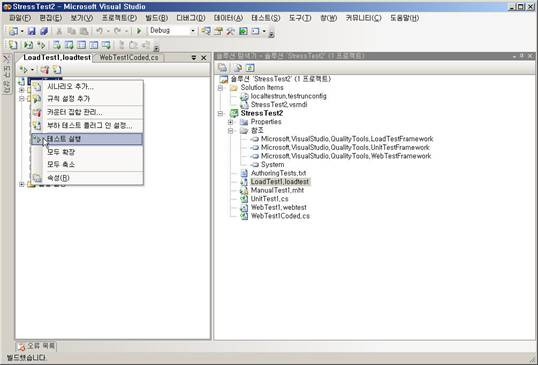Open the 파일(F) menu
The height and width of the screenshot is (365, 538).
20,18
